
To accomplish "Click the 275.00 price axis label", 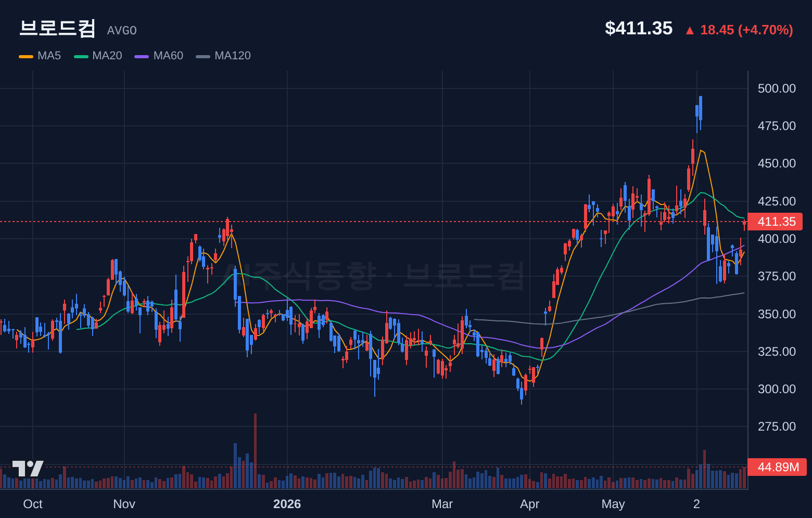I will (777, 426).
